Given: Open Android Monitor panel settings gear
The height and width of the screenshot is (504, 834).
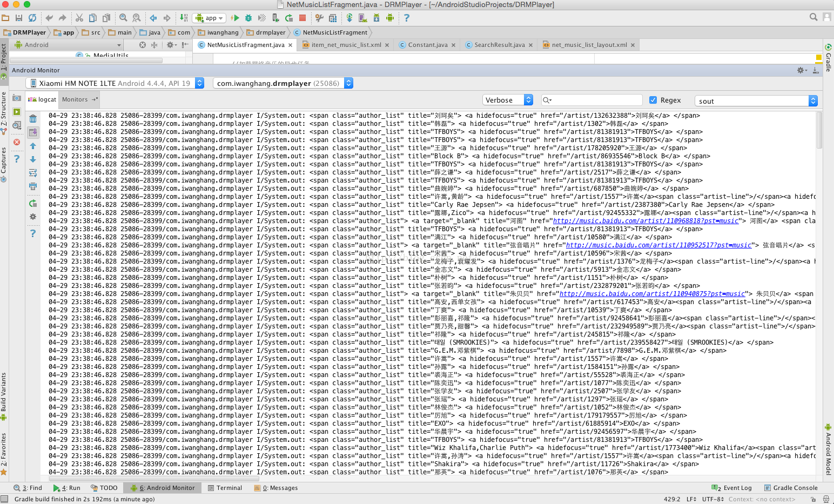Looking at the screenshot, I should [802, 70].
